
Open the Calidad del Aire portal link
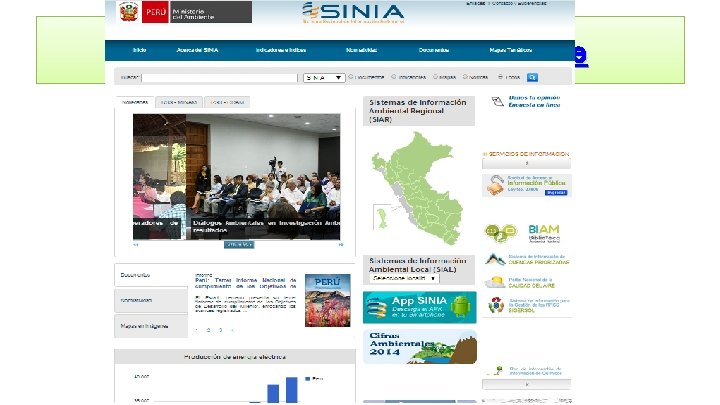coord(531,282)
